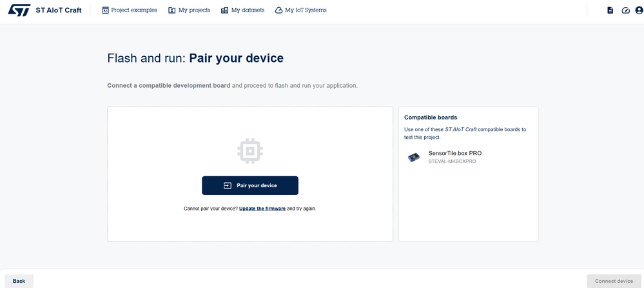Click the ST logo in the header
This screenshot has width=644, height=288.
[x=19, y=10]
